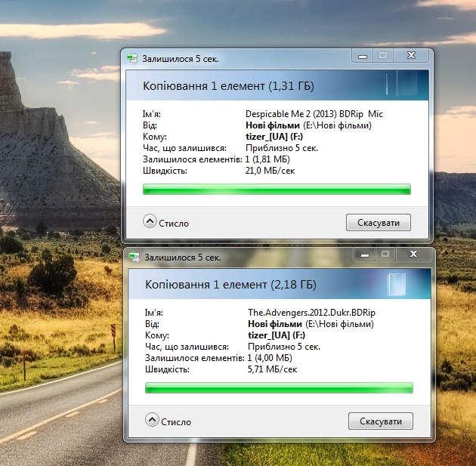Click the disabled maximize button in the 1,31 ГБ dialog
This screenshot has width=476, height=466.
coord(383,56)
